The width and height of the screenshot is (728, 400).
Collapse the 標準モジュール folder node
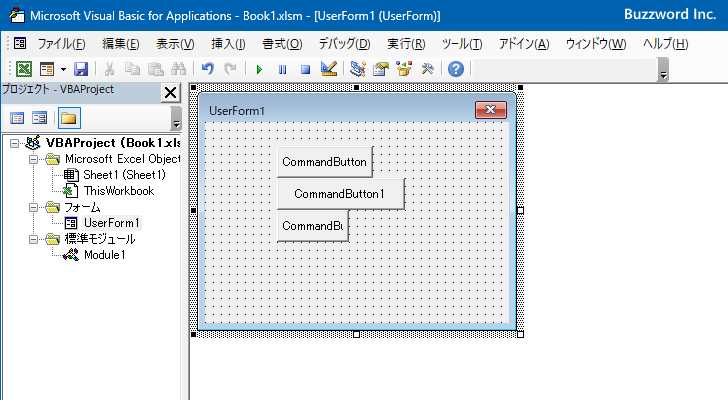(x=33, y=239)
